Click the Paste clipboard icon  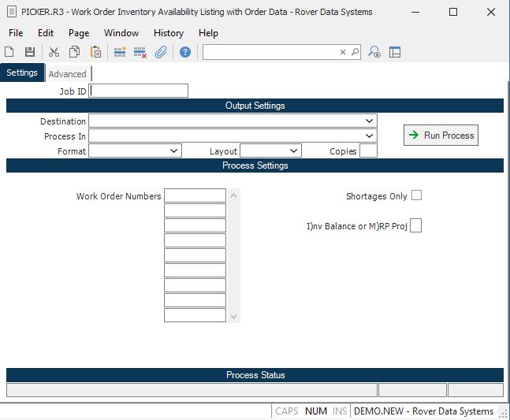(x=95, y=52)
